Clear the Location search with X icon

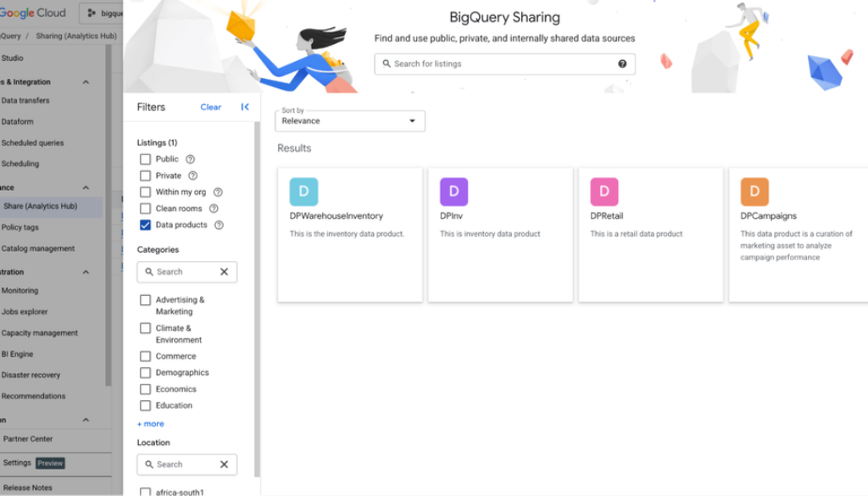coord(224,465)
